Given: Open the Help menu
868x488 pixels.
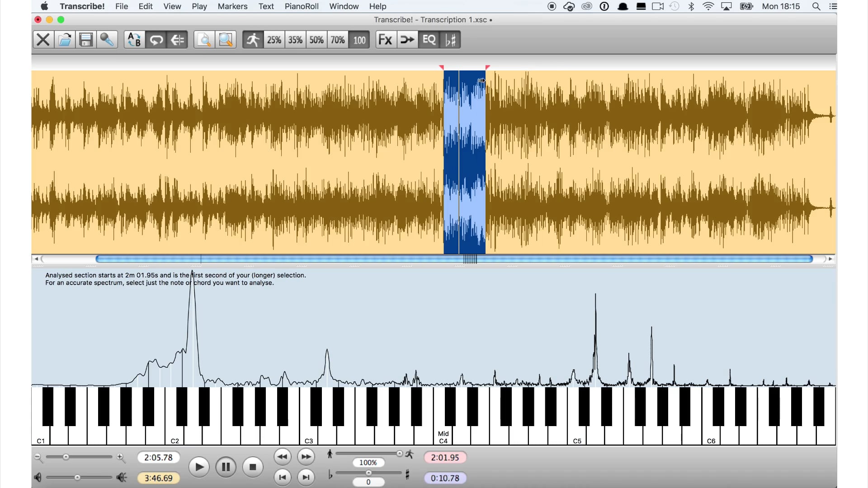Looking at the screenshot, I should (x=377, y=6).
